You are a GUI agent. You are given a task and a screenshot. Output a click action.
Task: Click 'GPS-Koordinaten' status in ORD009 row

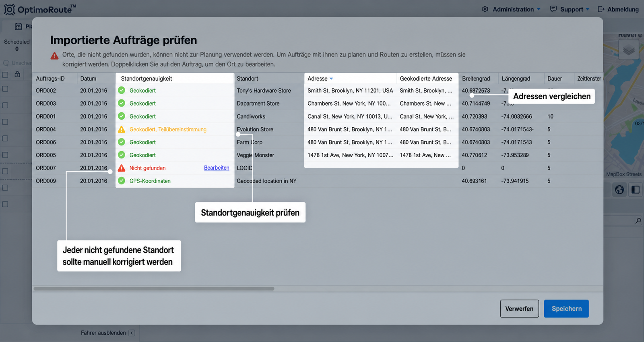[150, 181]
